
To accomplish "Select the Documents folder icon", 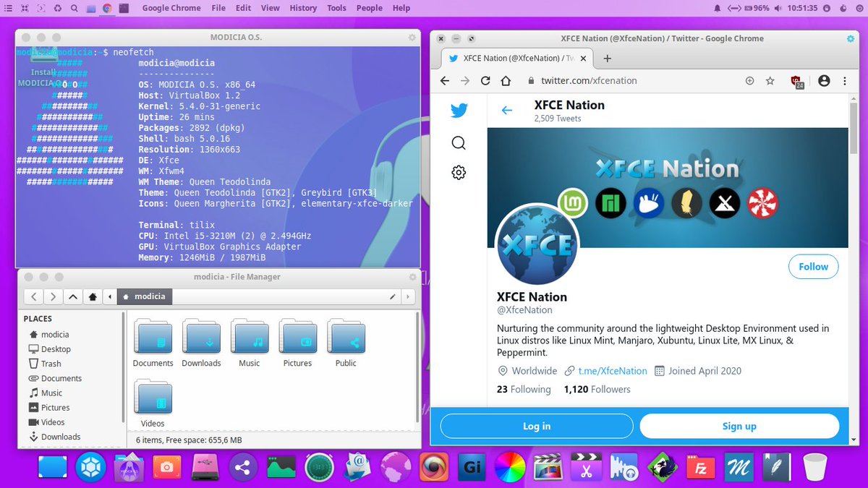I will tap(153, 337).
